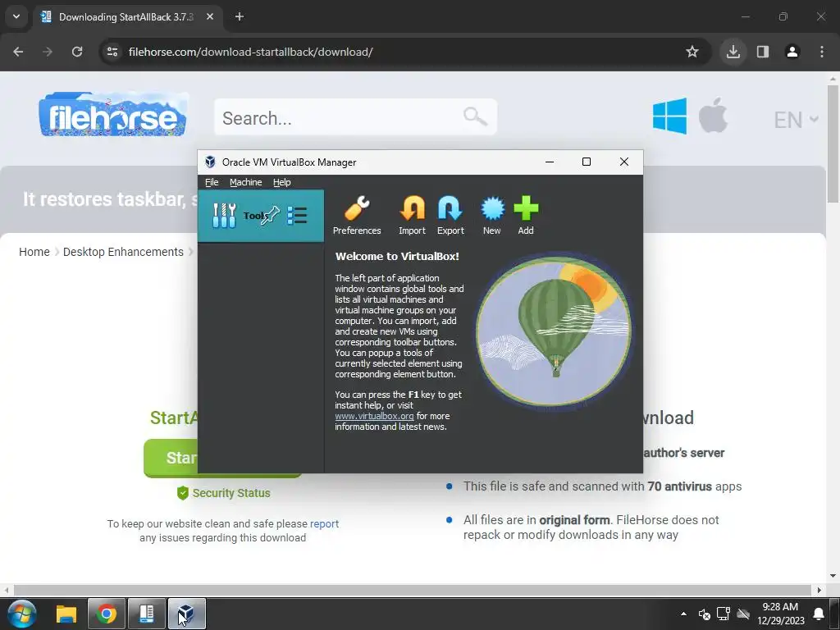Open StartAllBack taskbar icon
840x630 pixels.
(147, 614)
